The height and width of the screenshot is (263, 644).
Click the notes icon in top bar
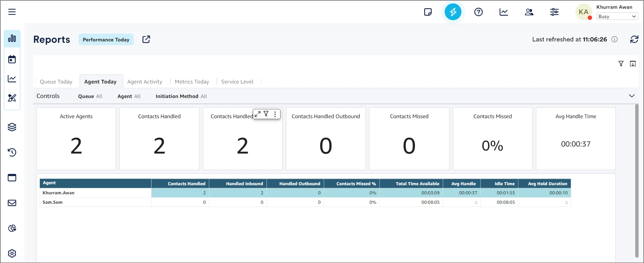[428, 12]
